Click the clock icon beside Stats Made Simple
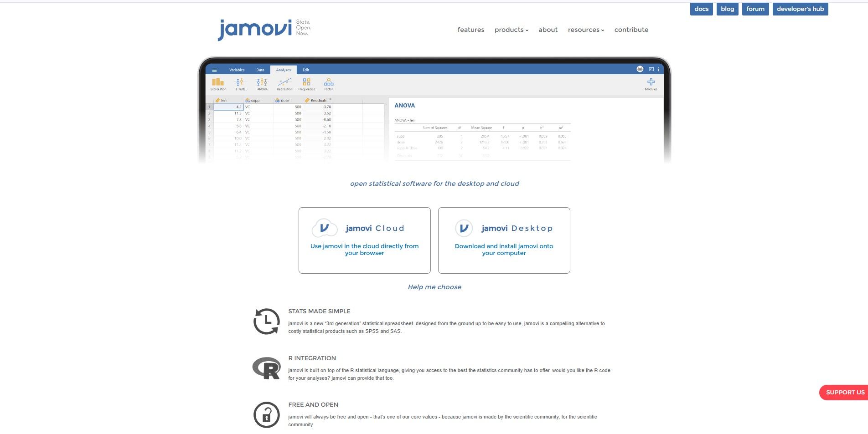868x434 pixels. point(266,321)
